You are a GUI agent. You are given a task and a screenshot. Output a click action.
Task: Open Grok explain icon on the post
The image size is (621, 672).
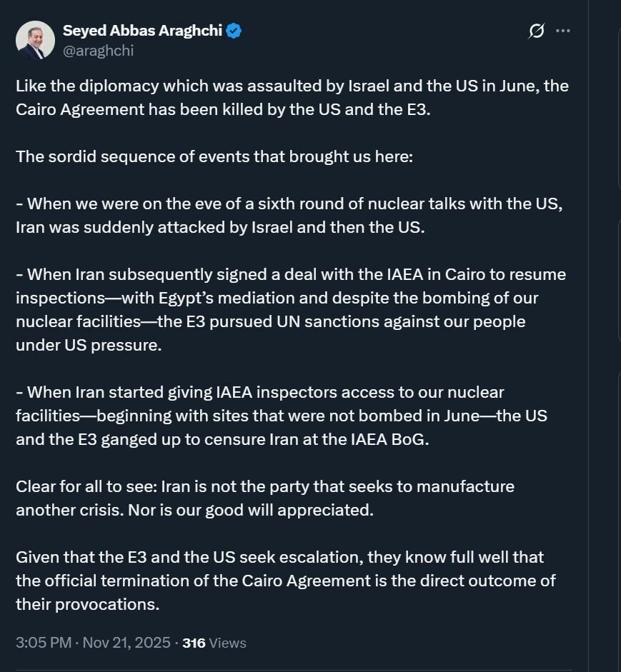[537, 31]
